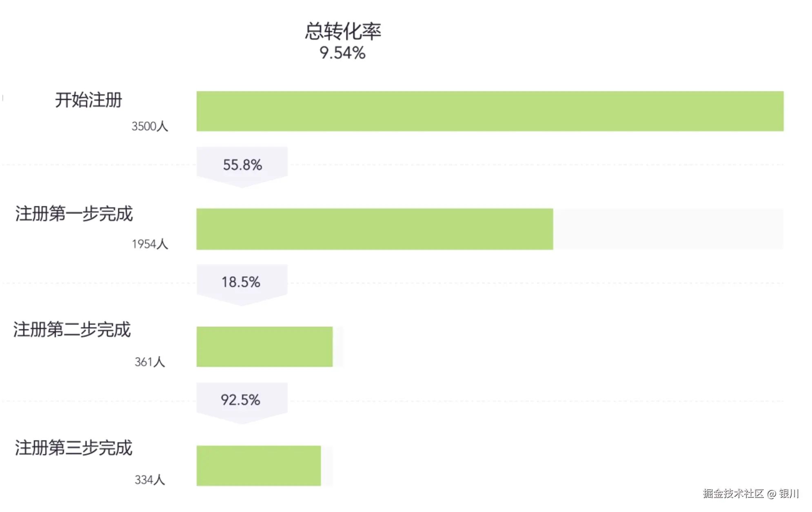
Task: Click the 92.5% conversion arrow badge
Action: (242, 400)
